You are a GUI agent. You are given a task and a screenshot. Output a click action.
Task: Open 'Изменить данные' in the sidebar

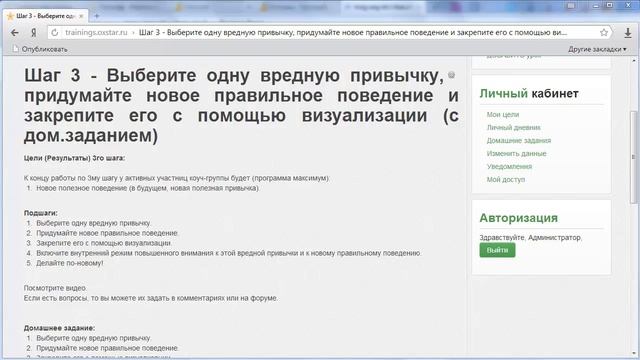(516, 153)
